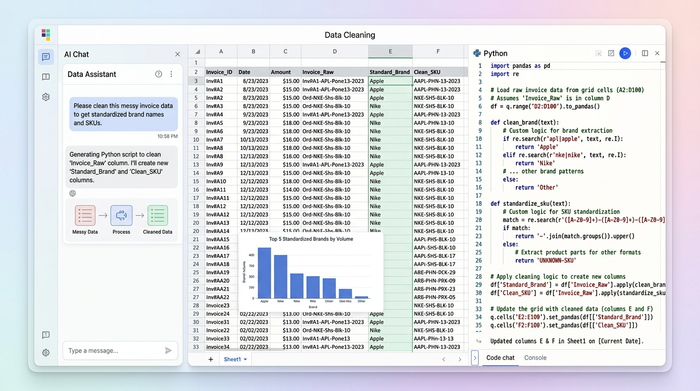Expand the Python bottom panel chevron

click(475, 358)
